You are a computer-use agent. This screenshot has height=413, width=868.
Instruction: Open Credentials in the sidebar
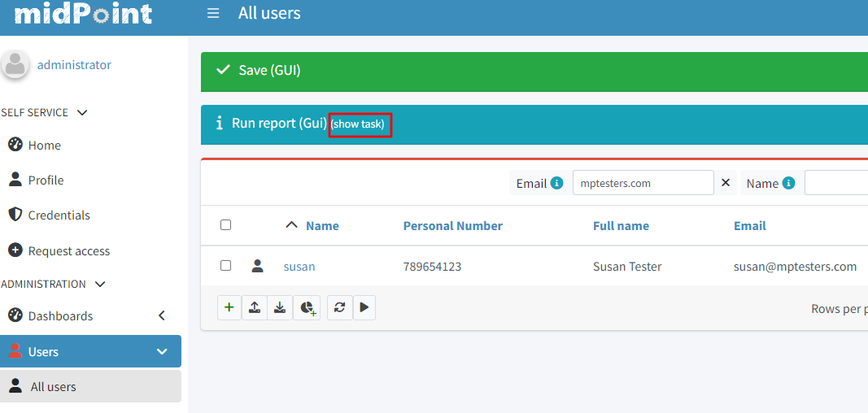click(59, 215)
